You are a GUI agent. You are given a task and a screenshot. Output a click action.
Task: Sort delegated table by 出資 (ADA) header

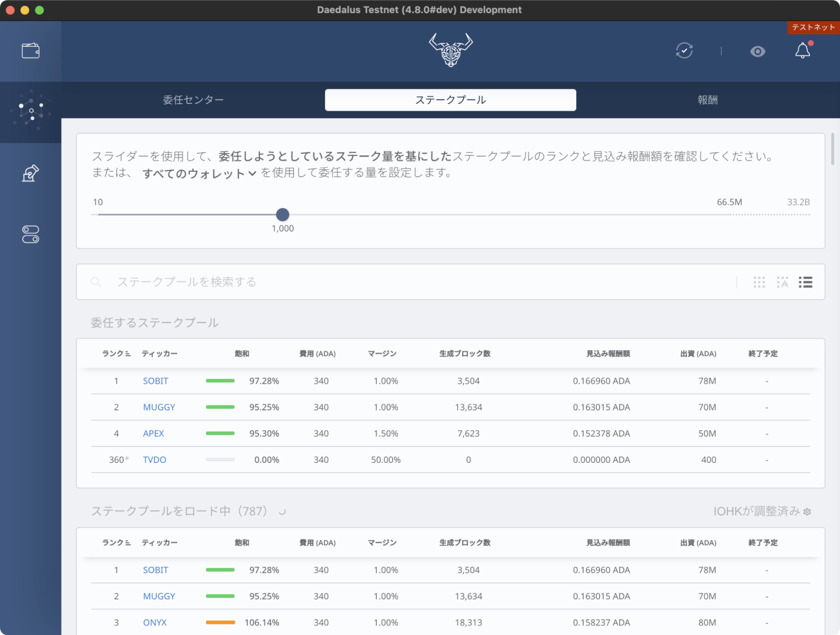tap(698, 354)
